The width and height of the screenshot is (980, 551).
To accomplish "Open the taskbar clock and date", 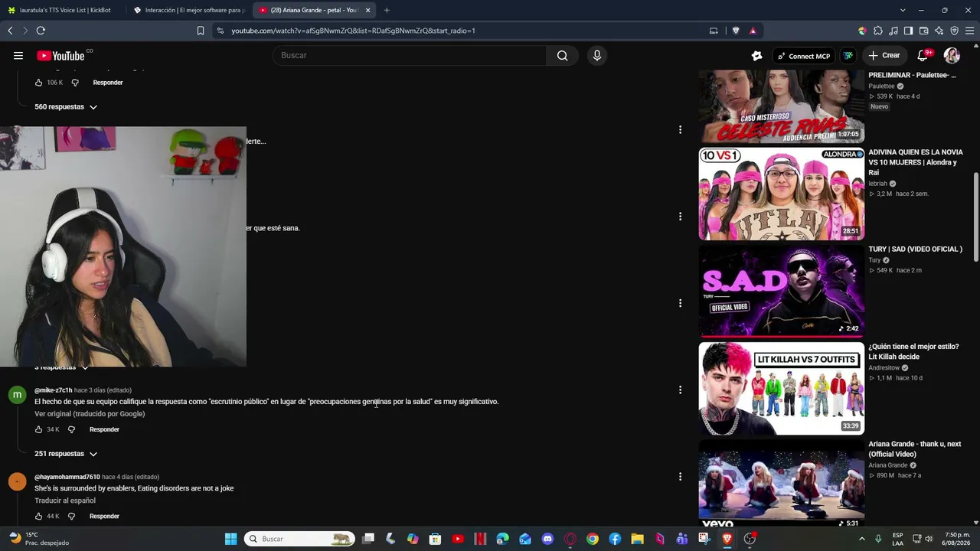I will click(957, 539).
